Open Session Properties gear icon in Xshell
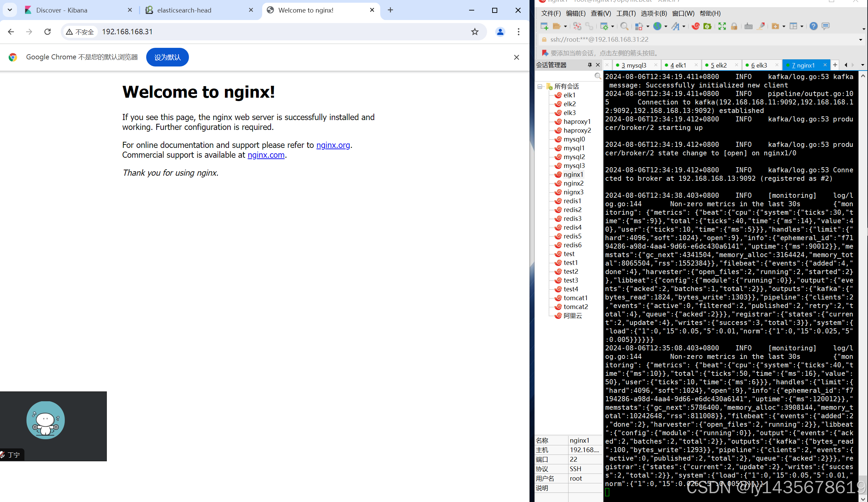The image size is (868, 502). pos(604,26)
